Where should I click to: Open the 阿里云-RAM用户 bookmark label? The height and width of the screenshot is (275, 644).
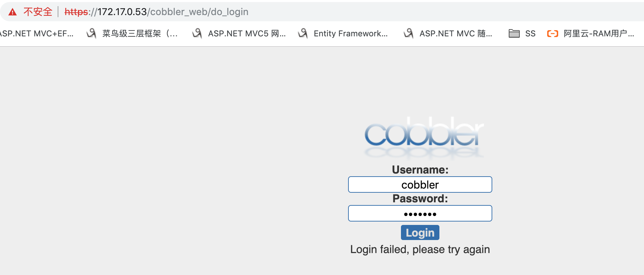599,34
